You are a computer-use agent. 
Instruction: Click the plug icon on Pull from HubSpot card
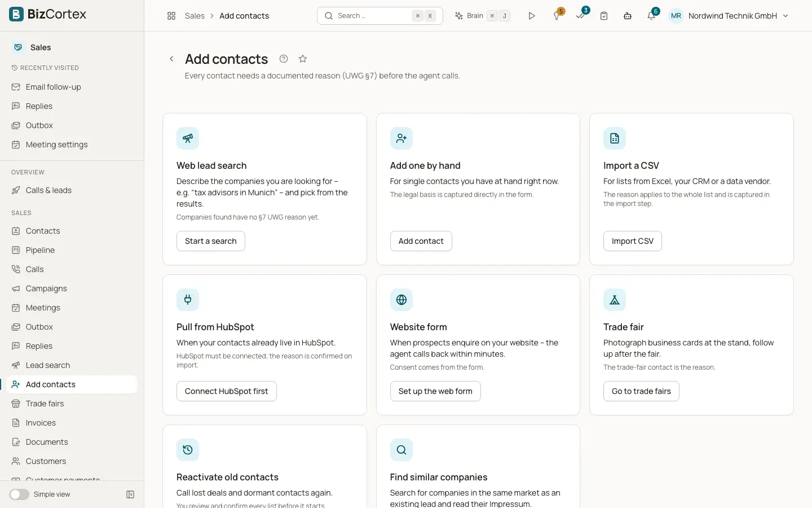tap(188, 300)
